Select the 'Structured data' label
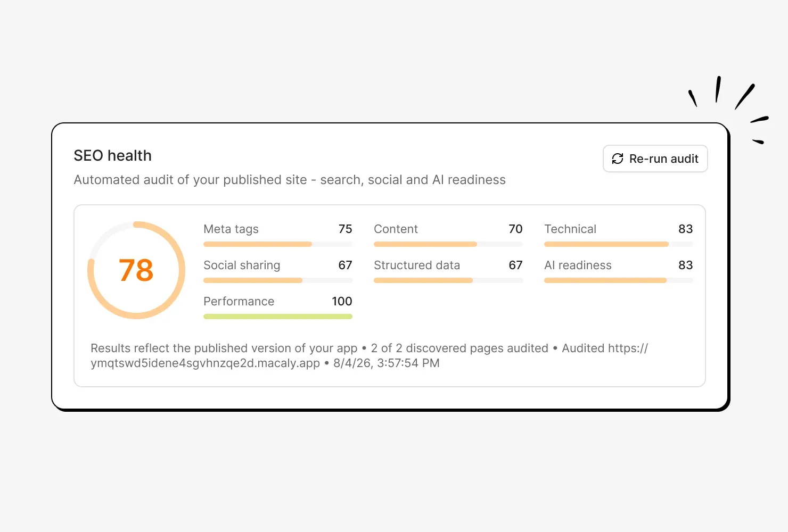Viewport: 788px width, 532px height. click(417, 265)
